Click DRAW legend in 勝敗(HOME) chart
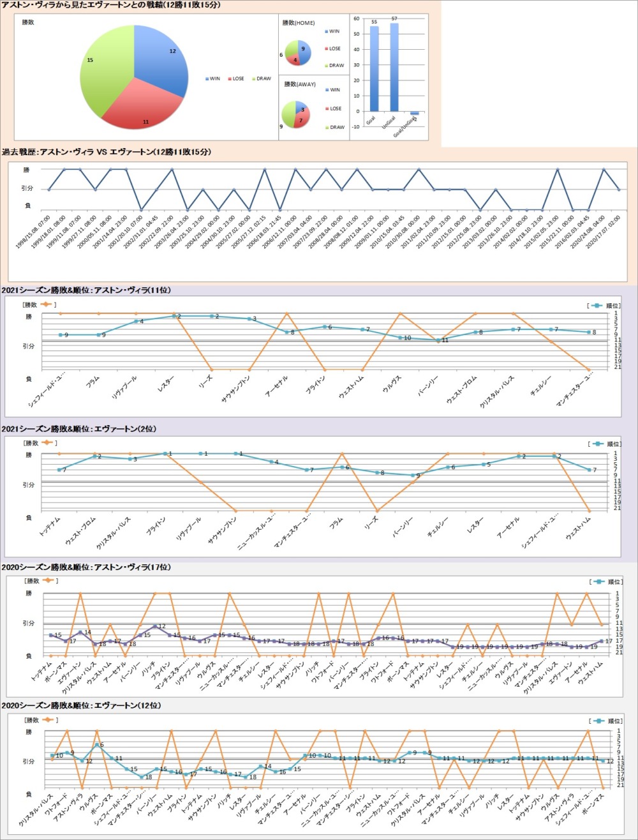The height and width of the screenshot is (840, 638). (334, 66)
